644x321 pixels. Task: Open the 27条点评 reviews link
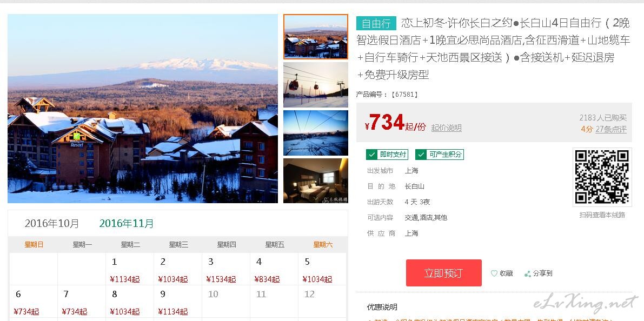pyautogui.click(x=611, y=129)
